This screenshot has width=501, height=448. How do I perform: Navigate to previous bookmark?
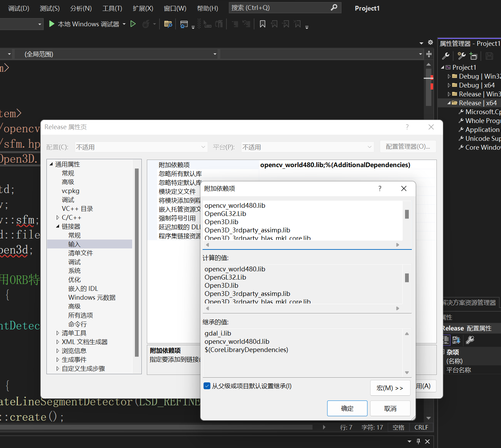(x=274, y=24)
